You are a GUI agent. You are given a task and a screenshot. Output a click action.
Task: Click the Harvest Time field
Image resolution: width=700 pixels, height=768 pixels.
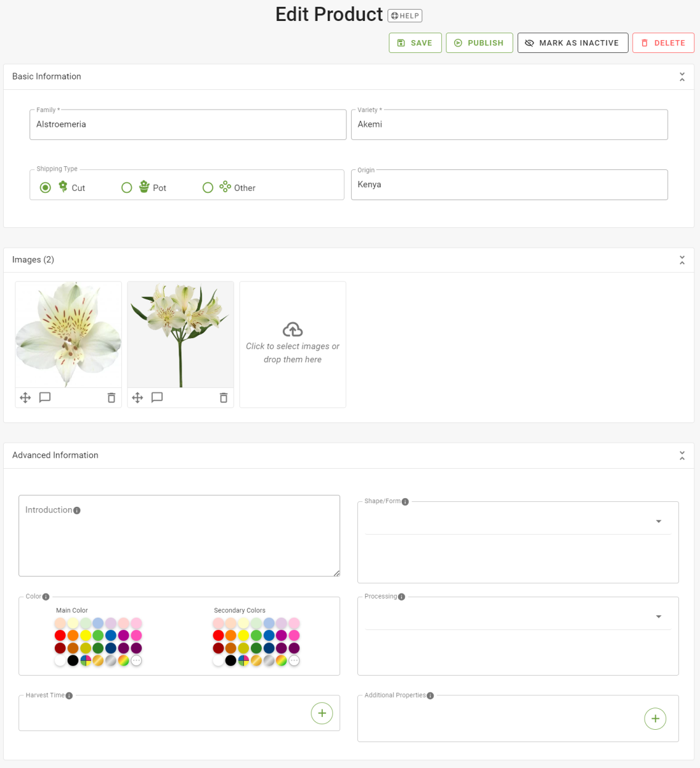click(179, 713)
